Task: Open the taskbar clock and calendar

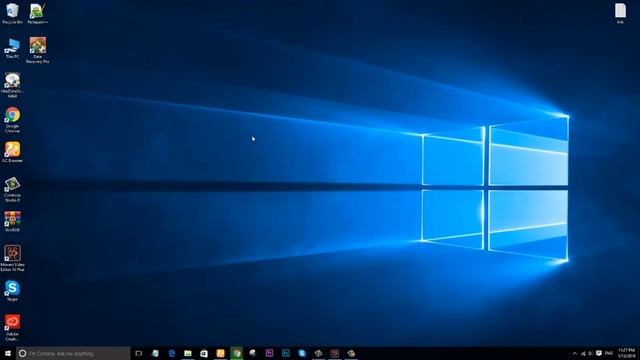Action: [626, 353]
